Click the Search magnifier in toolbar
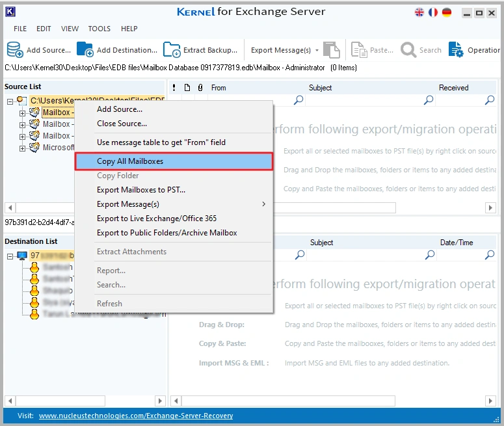The image size is (504, 426). pyautogui.click(x=409, y=50)
